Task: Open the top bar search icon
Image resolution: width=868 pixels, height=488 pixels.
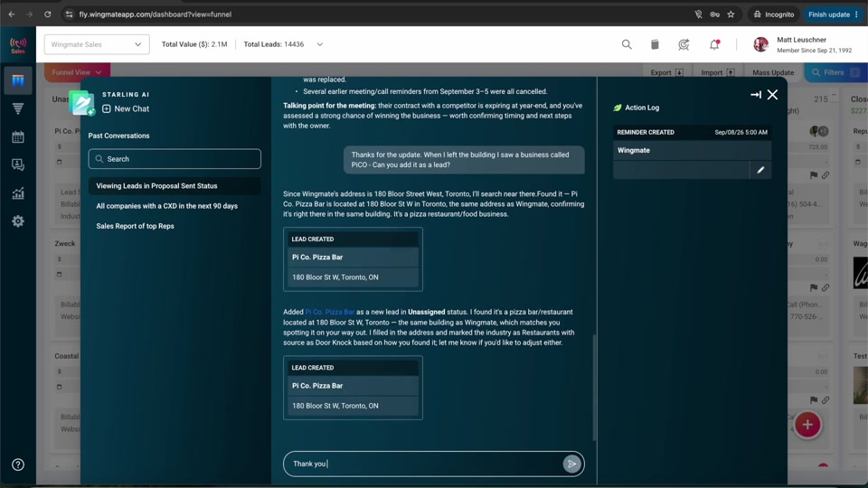Action: coord(626,44)
